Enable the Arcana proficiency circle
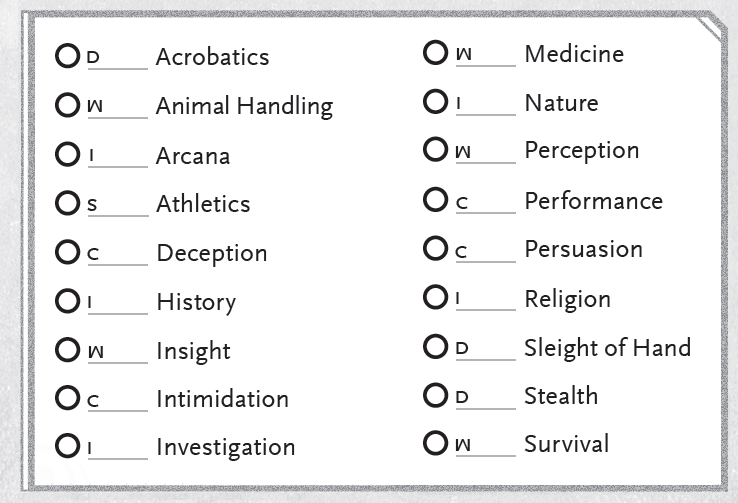 pyautogui.click(x=68, y=155)
